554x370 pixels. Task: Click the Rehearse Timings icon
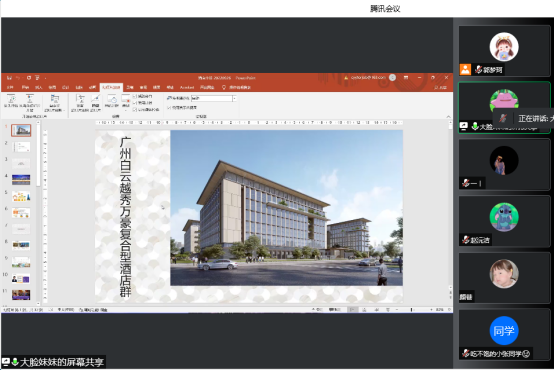point(112,101)
